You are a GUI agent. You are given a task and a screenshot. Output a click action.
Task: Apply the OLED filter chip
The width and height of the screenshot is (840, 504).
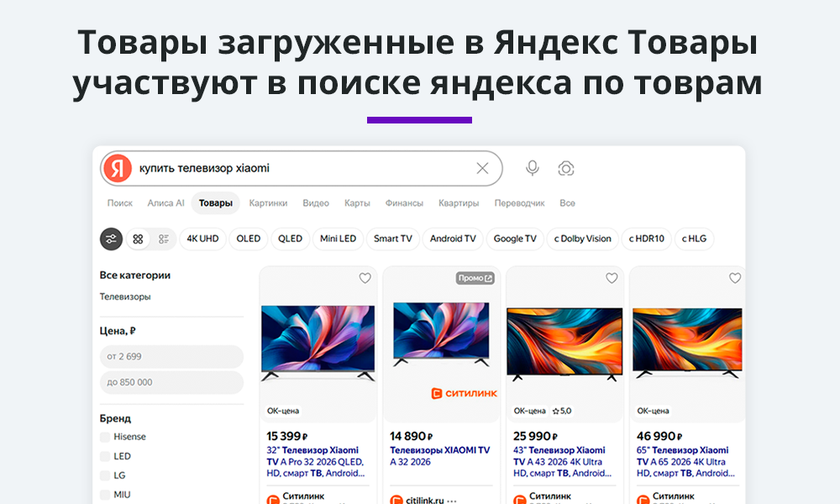[248, 239]
